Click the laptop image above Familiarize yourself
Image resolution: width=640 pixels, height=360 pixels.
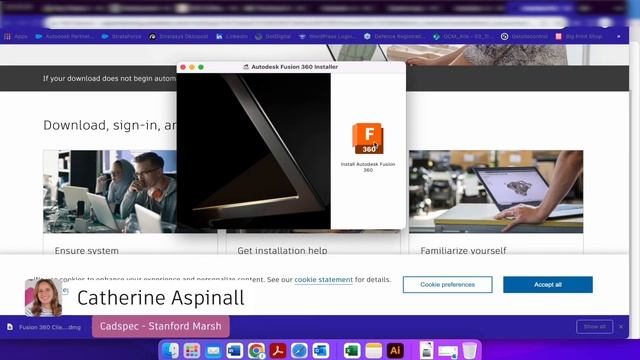(496, 191)
